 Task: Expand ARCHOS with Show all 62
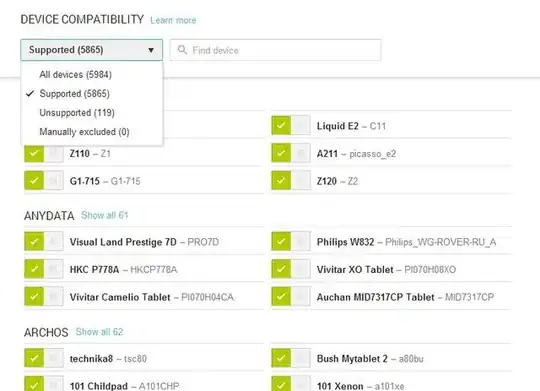pos(100,332)
